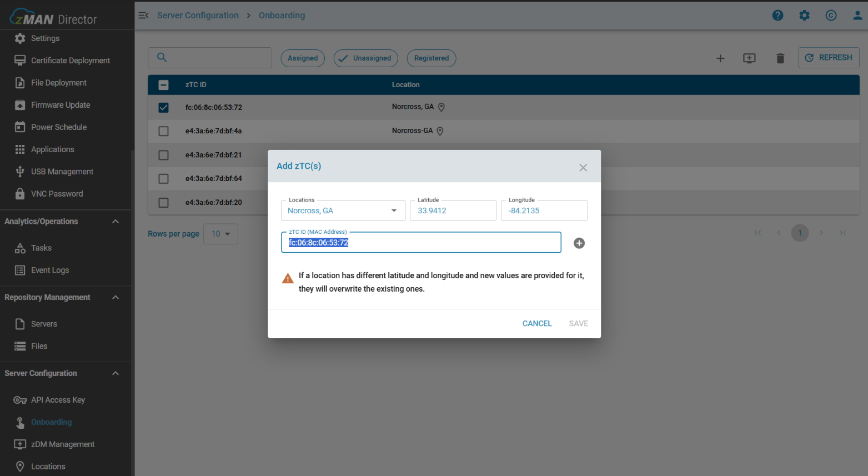Click the Latitude input field
The height and width of the screenshot is (476, 868).
[x=453, y=211]
